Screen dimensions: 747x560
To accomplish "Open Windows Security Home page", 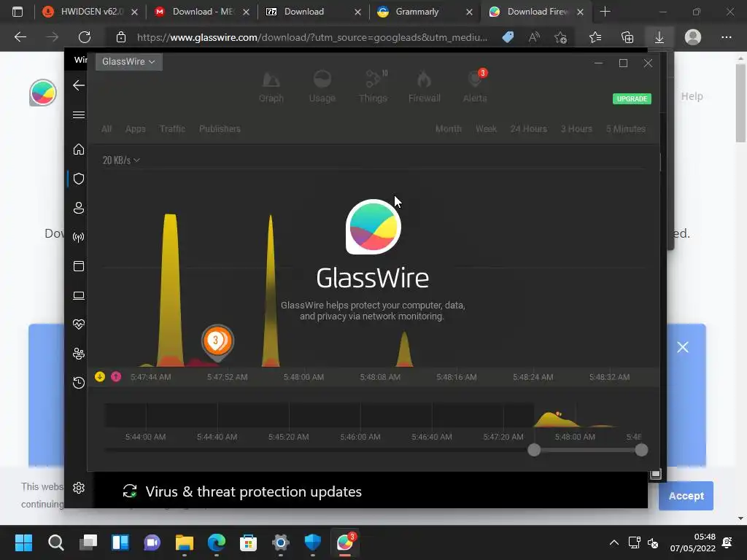I will click(x=79, y=149).
